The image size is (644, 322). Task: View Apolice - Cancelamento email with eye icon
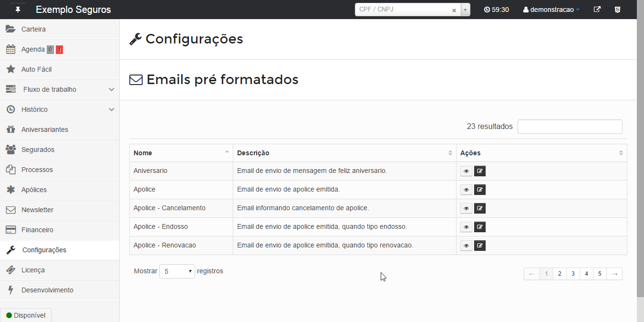(466, 208)
